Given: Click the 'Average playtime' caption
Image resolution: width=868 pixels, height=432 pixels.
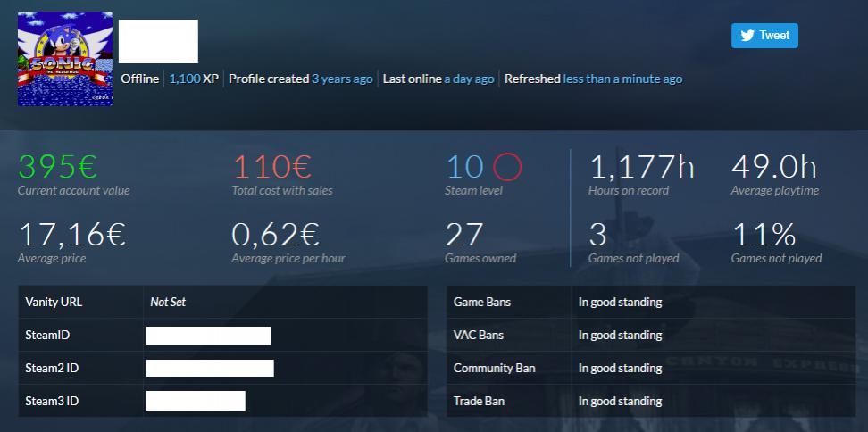Looking at the screenshot, I should pyautogui.click(x=775, y=191).
